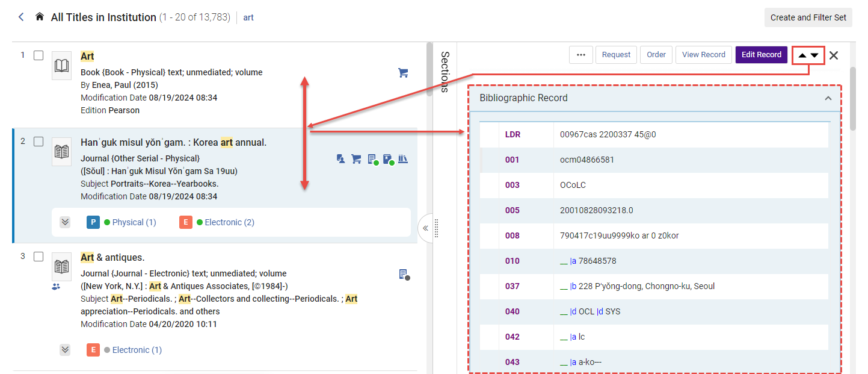Image resolution: width=868 pixels, height=374 pixels.
Task: Expand inventory details for Art & antiques
Action: point(66,350)
